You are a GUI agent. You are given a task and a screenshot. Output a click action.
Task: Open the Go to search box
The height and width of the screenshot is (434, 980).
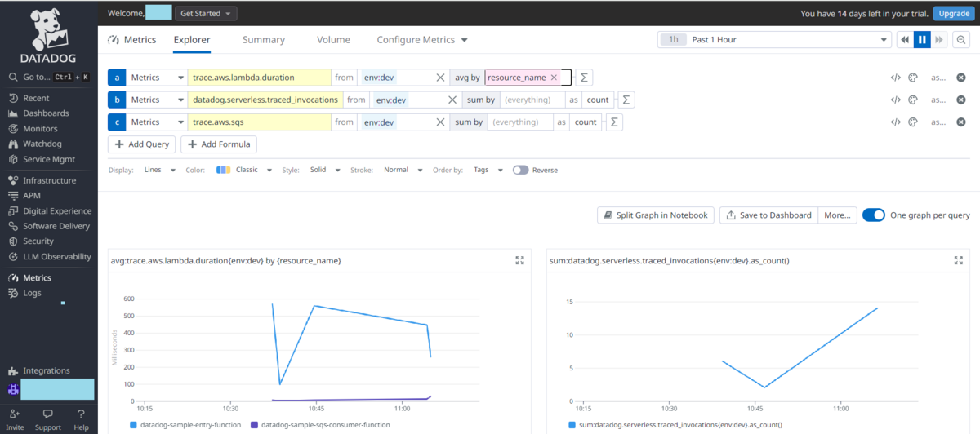click(49, 77)
